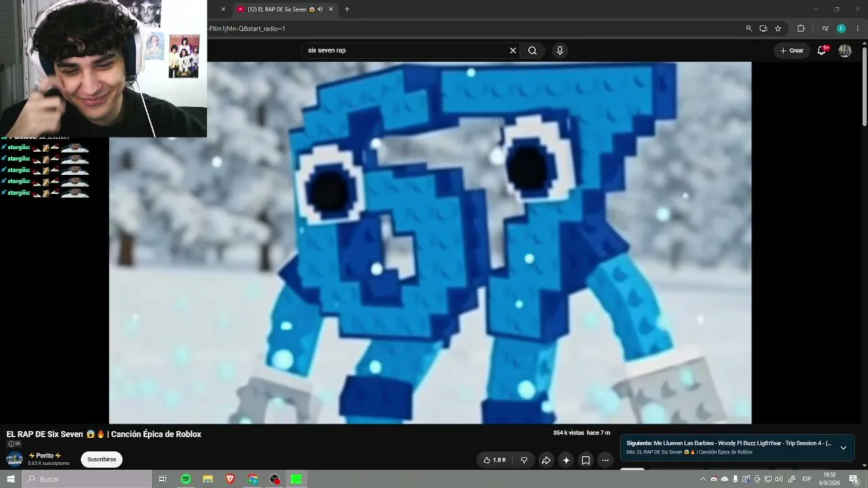
Task: Open the green app on the taskbar
Action: coord(296,479)
